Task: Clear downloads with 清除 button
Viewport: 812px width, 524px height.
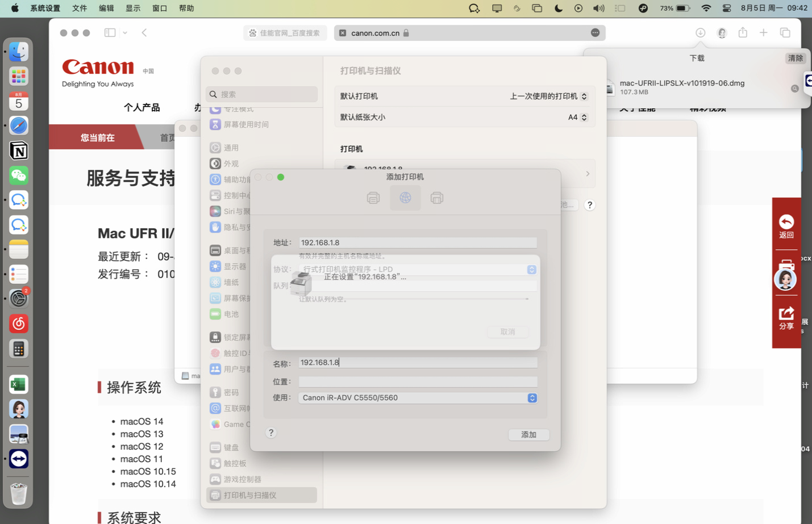Action: [x=795, y=58]
